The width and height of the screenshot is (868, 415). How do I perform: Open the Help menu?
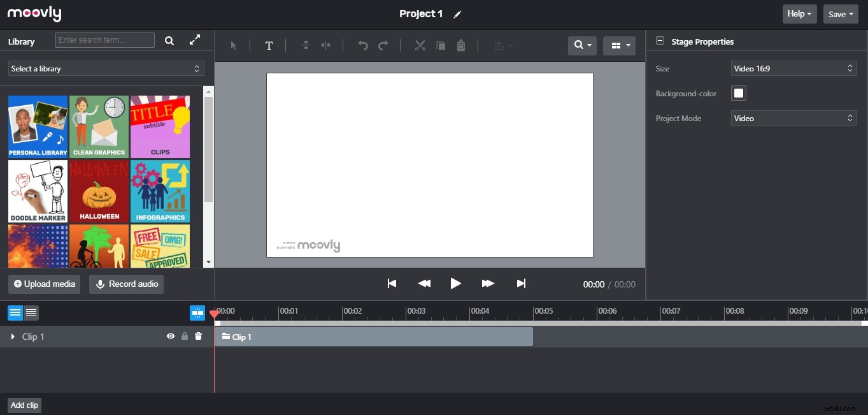(x=799, y=13)
